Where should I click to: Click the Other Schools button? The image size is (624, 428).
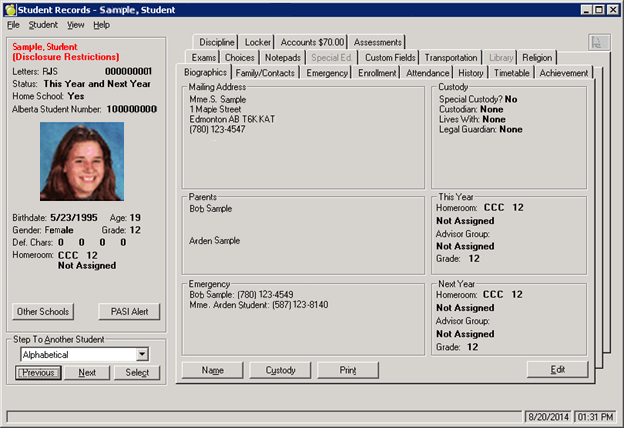coord(45,311)
